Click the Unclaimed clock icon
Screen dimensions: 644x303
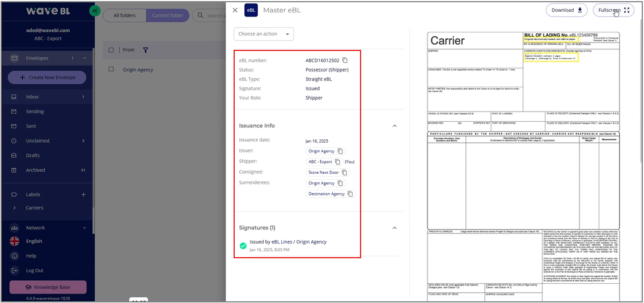click(14, 141)
